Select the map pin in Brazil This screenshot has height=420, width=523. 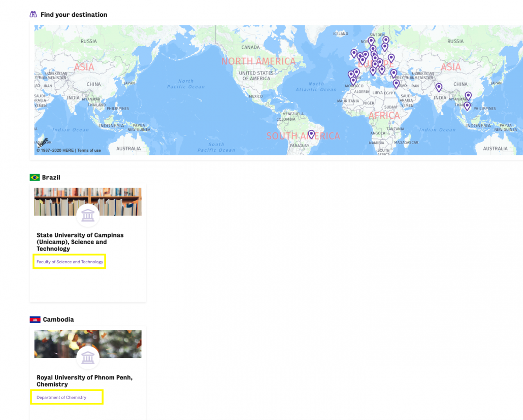pos(311,134)
